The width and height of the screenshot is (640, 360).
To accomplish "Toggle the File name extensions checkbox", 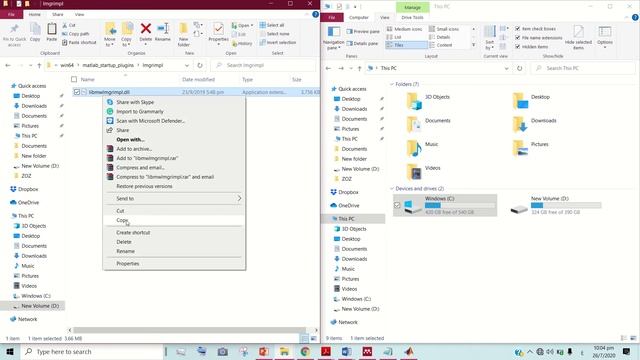I will point(518,38).
